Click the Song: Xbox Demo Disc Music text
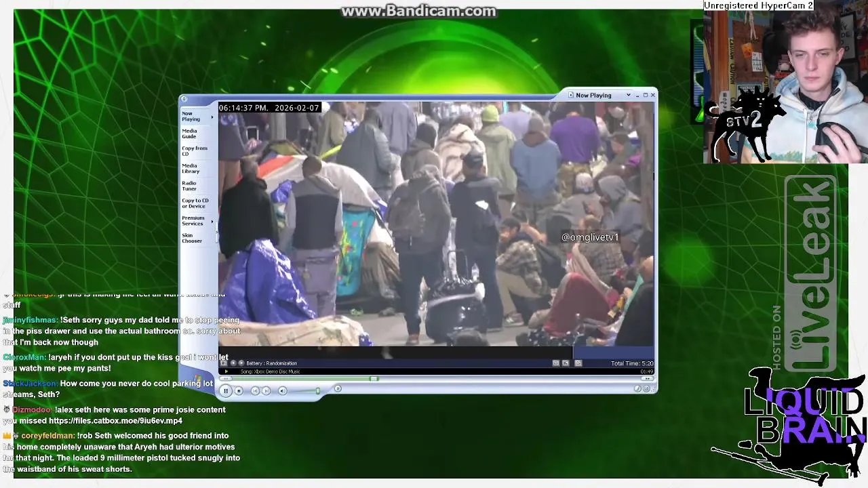This screenshot has height=488, width=868. 270,371
